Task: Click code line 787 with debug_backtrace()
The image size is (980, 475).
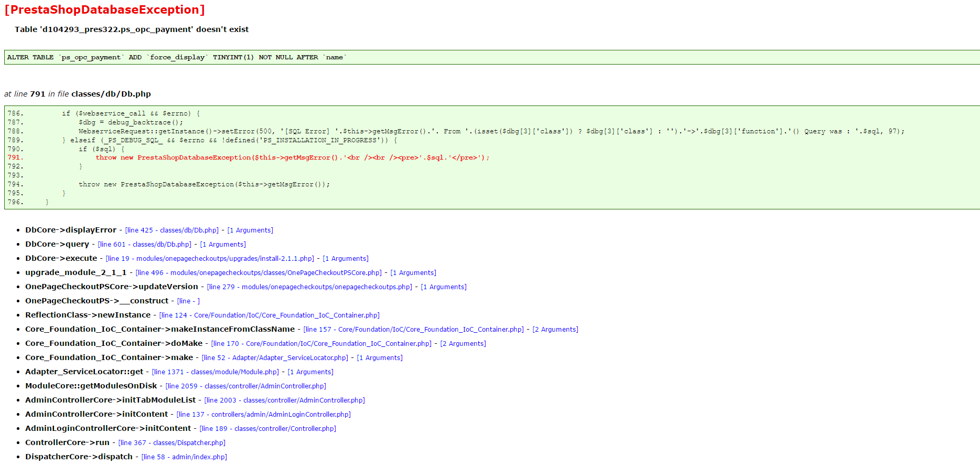Action: [131, 122]
